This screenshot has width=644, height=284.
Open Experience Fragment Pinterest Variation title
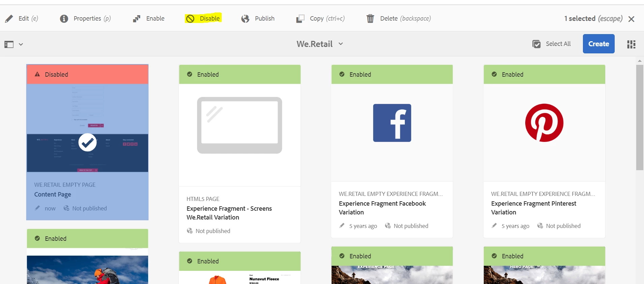tap(534, 208)
